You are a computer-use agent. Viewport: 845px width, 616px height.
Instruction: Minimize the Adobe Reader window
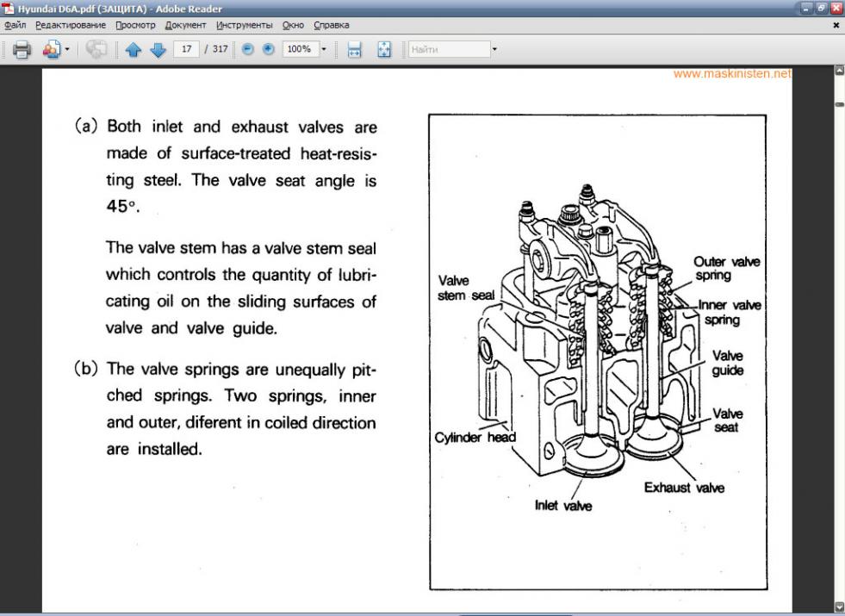tap(805, 8)
